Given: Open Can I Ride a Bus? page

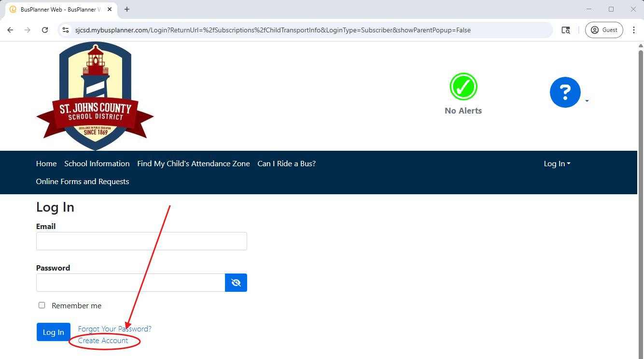Looking at the screenshot, I should tap(287, 164).
